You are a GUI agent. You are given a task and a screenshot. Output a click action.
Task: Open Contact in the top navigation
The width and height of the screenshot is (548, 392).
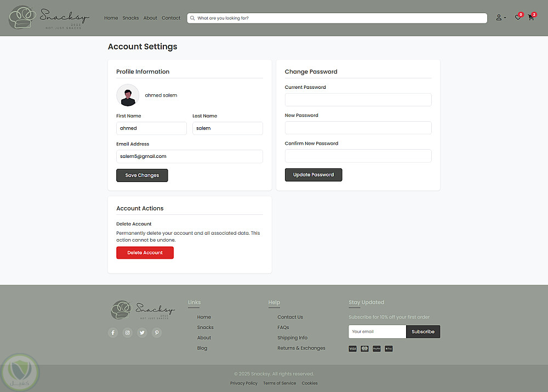coord(171,18)
